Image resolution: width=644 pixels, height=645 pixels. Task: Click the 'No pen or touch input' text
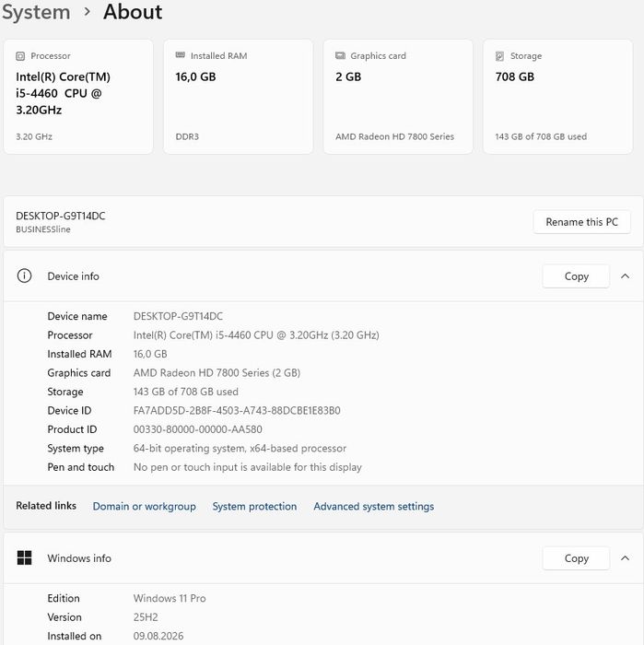(x=247, y=467)
